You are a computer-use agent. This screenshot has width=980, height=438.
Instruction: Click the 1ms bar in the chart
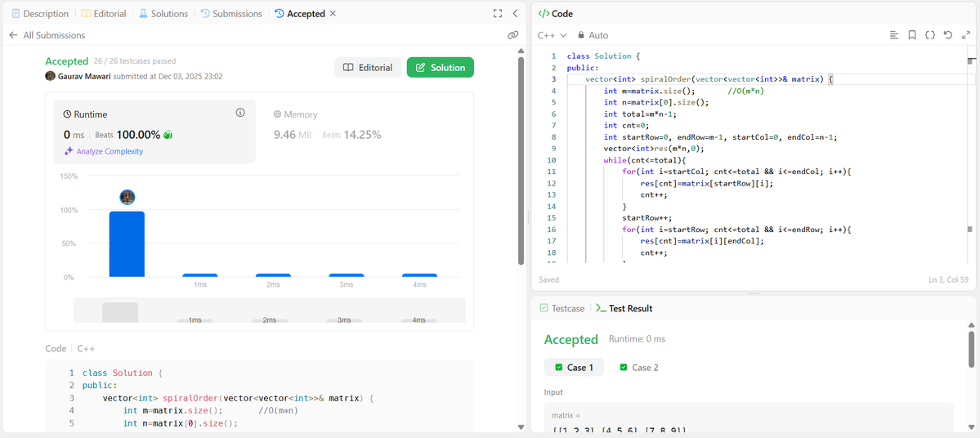tap(200, 275)
